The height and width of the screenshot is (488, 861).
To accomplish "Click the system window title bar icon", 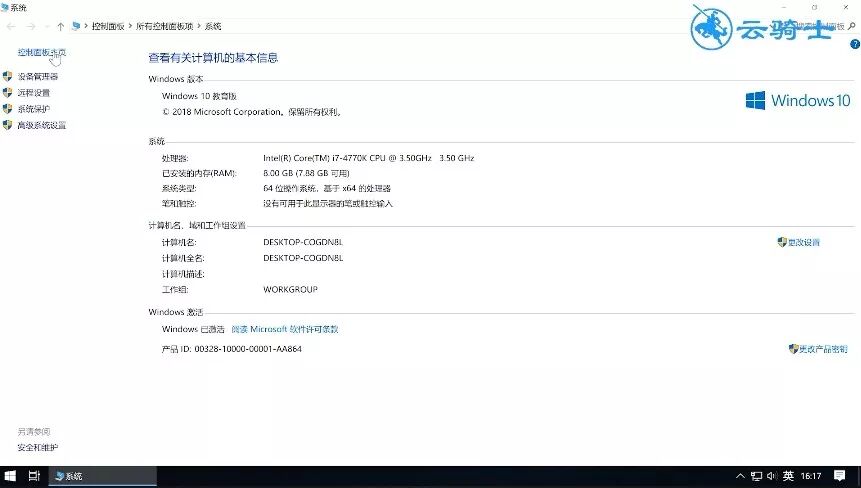I will [4, 8].
